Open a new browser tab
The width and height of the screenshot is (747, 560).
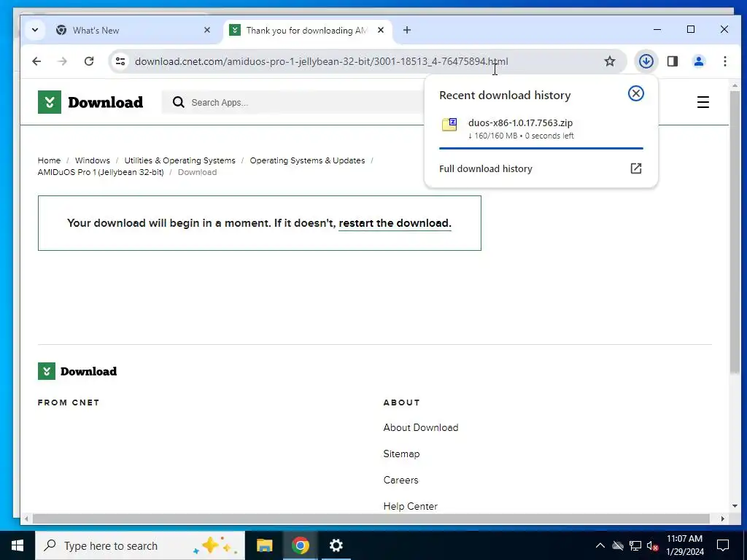[406, 30]
